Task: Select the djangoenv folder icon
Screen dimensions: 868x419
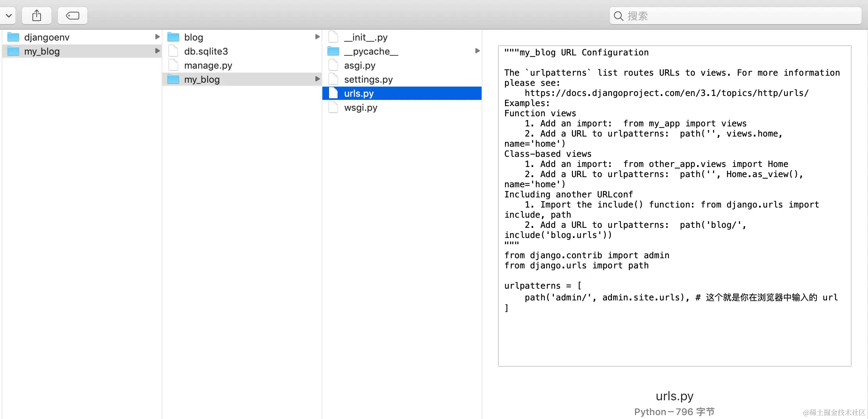Action: click(13, 37)
